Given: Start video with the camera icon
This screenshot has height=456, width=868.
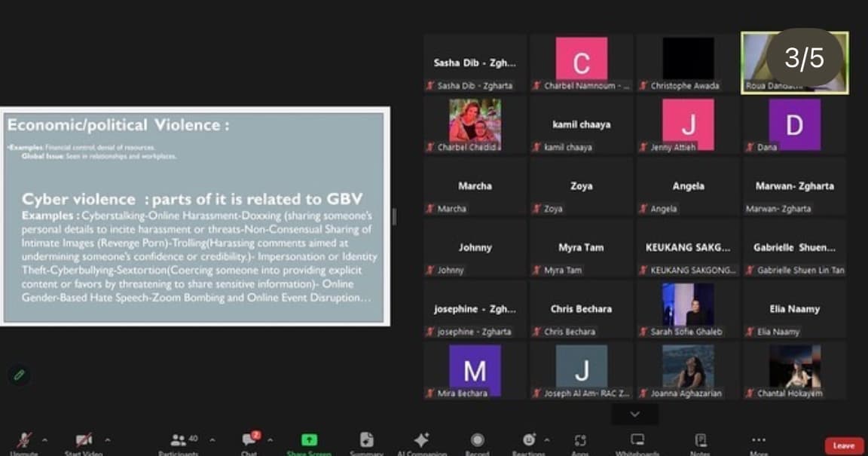Looking at the screenshot, I should pyautogui.click(x=83, y=441).
